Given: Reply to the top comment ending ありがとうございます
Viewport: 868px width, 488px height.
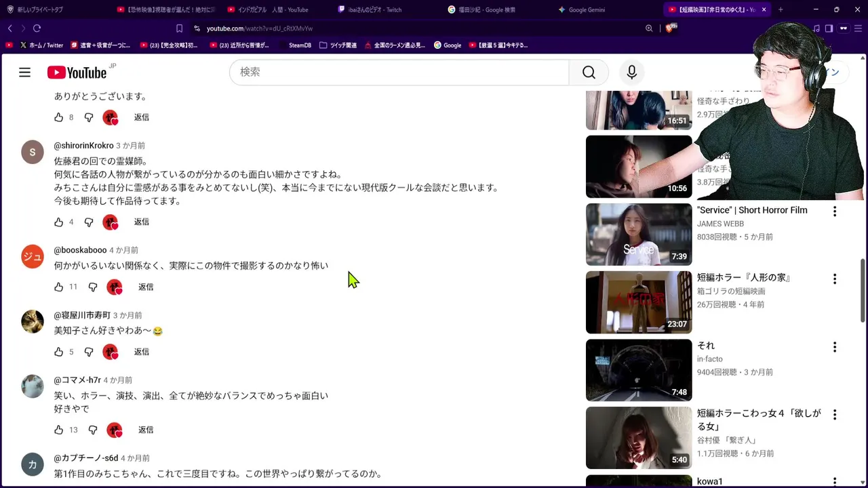Looking at the screenshot, I should coord(141,117).
